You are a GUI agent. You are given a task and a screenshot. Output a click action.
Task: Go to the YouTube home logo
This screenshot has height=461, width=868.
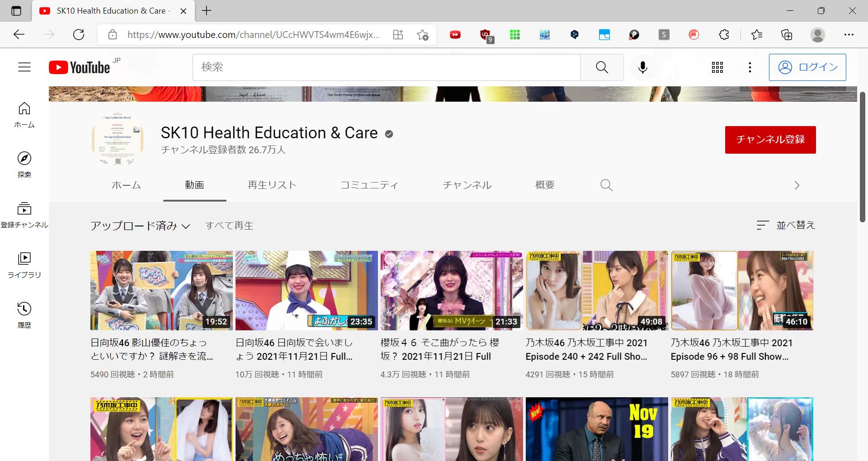point(80,67)
